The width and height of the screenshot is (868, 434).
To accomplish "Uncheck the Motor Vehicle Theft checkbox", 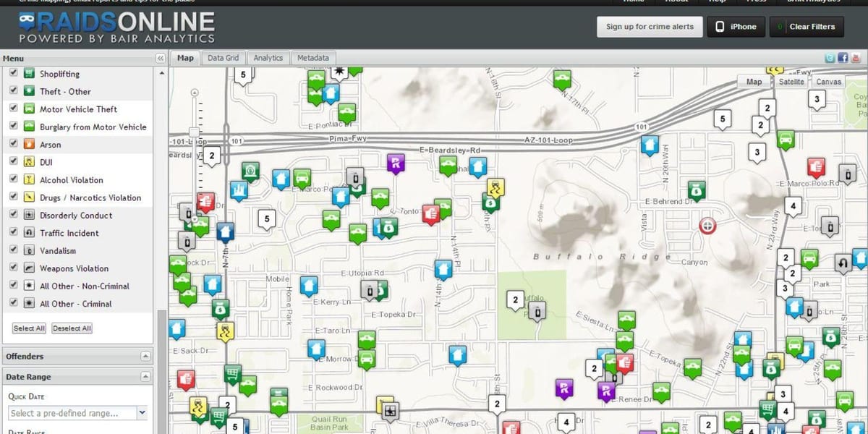I will point(13,109).
